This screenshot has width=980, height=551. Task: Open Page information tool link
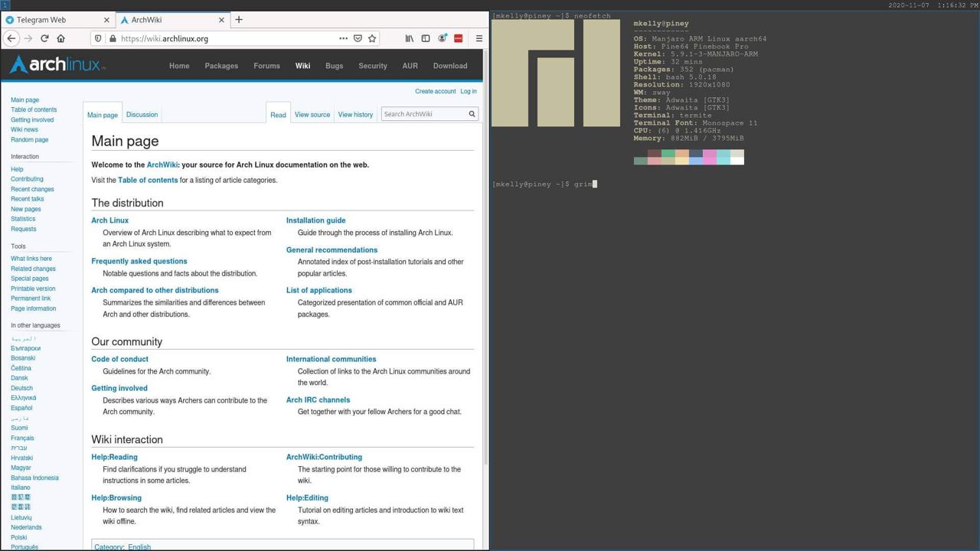tap(34, 308)
